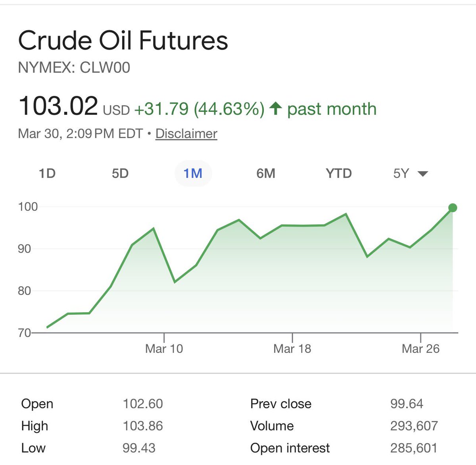
Task: Switch chart to 6M range
Action: [x=266, y=174]
